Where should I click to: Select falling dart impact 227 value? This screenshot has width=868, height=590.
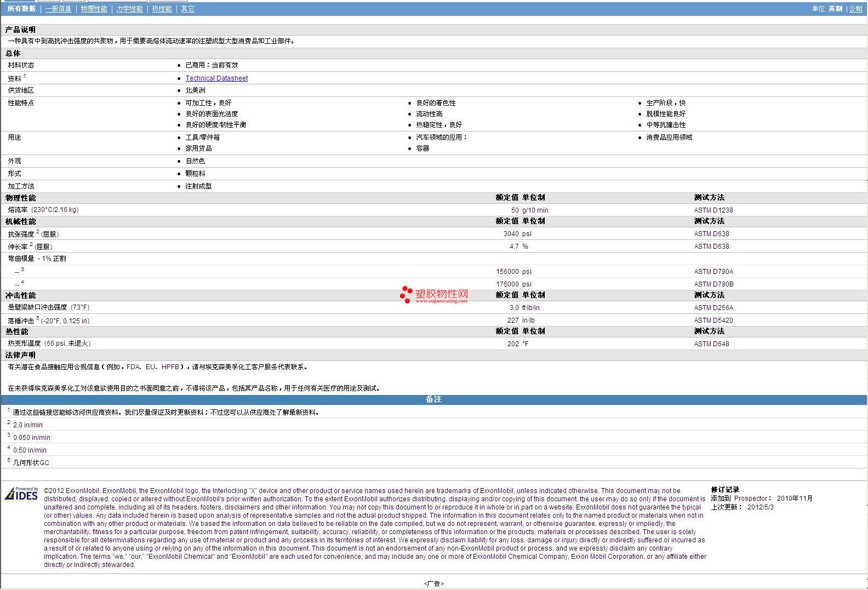tap(513, 320)
